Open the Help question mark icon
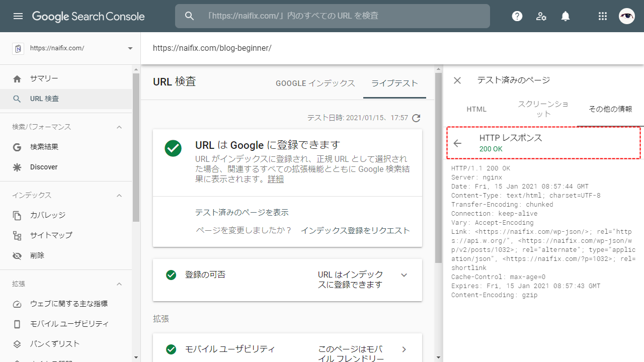Screen dimensions: 644x362 517,16
